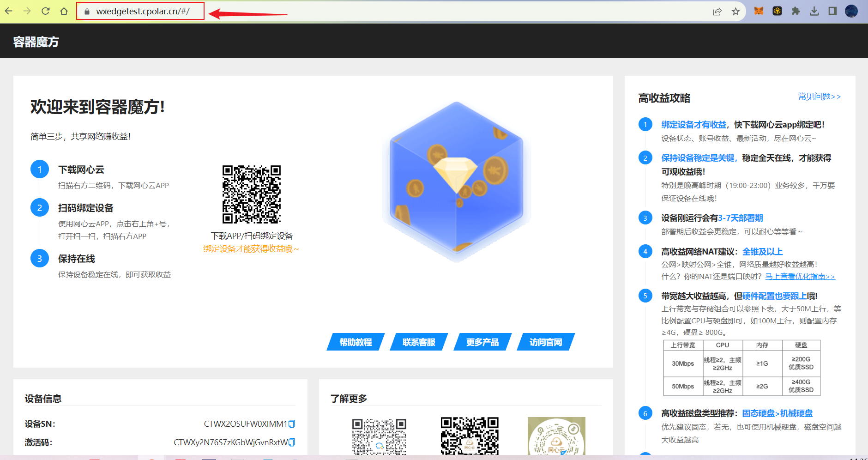Click the round 网心云 mini-program code

pyautogui.click(x=556, y=436)
